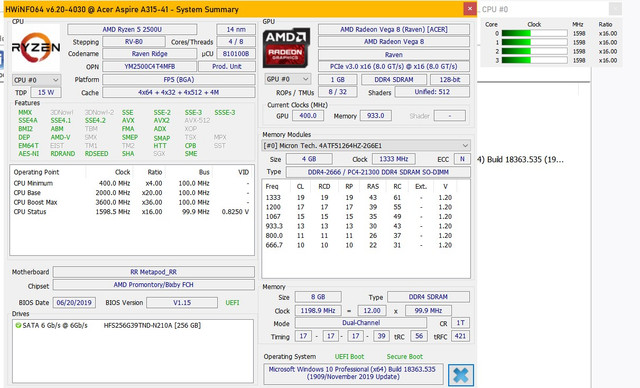Click the AES-NI feature label
The image size is (640, 388).
(29, 153)
